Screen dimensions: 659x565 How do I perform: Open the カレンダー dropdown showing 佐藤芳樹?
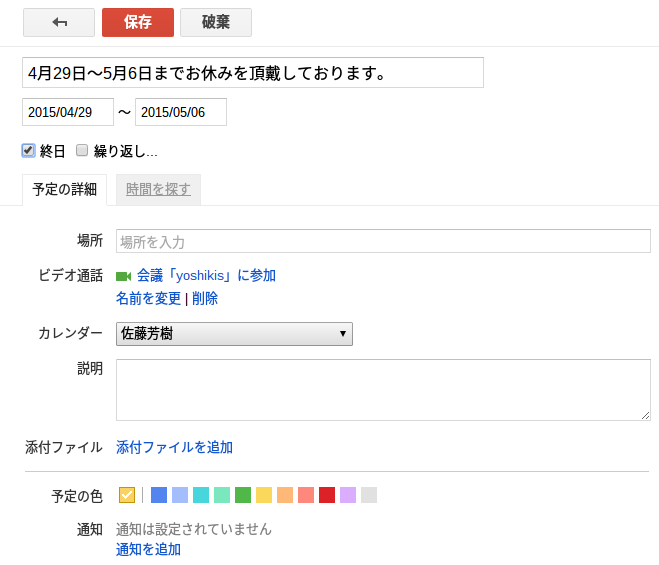(234, 334)
